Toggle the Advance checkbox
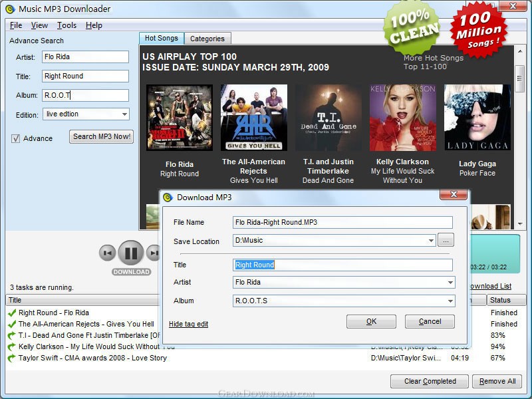This screenshot has height=399, width=532. tap(15, 138)
